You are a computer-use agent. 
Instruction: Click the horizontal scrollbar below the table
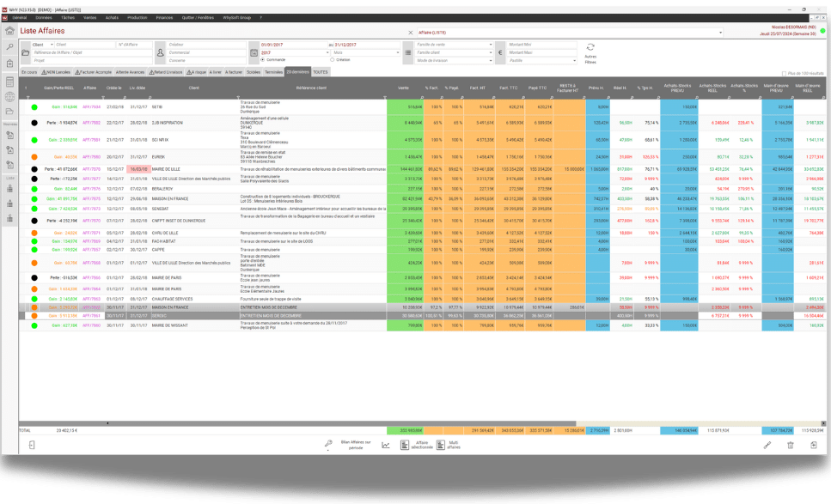(296, 423)
